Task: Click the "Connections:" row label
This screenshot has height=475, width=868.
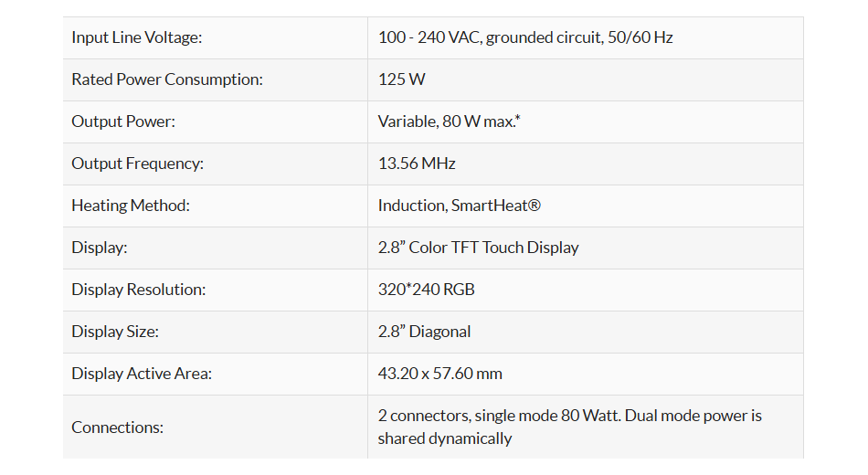Action: point(117,427)
